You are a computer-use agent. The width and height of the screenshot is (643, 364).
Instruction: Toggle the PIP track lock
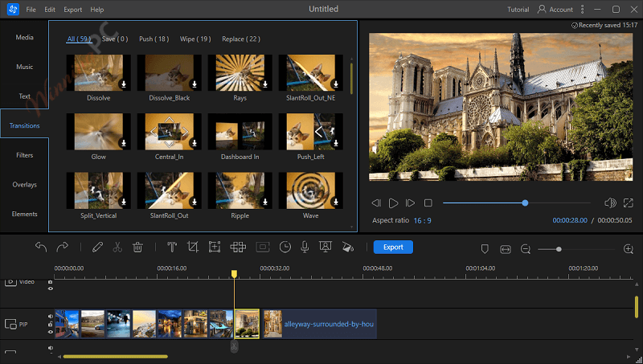pos(51,324)
